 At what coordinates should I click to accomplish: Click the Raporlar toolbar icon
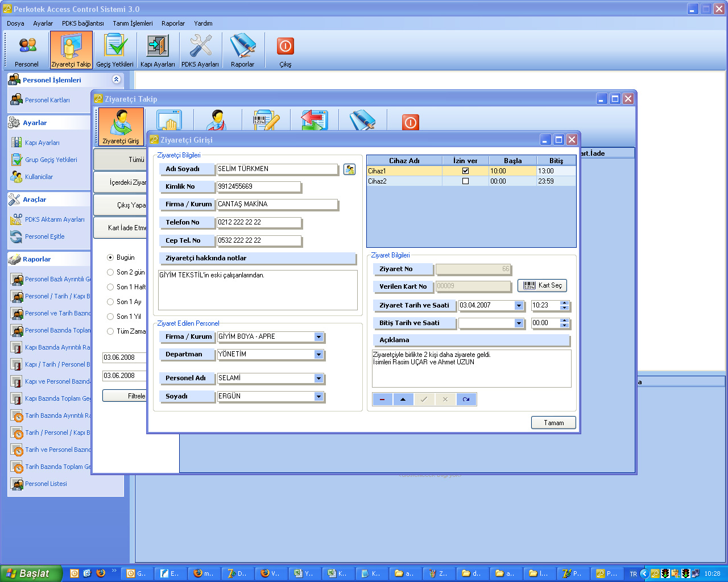click(x=243, y=50)
